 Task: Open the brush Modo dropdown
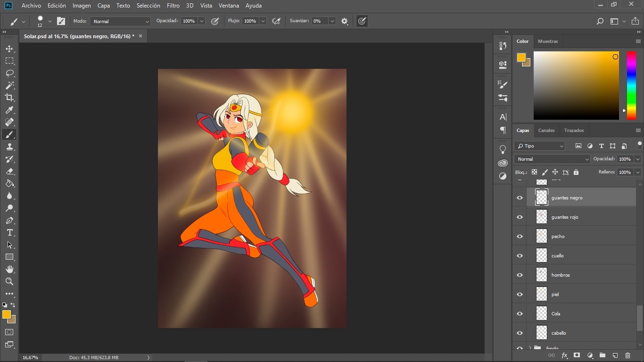[120, 21]
